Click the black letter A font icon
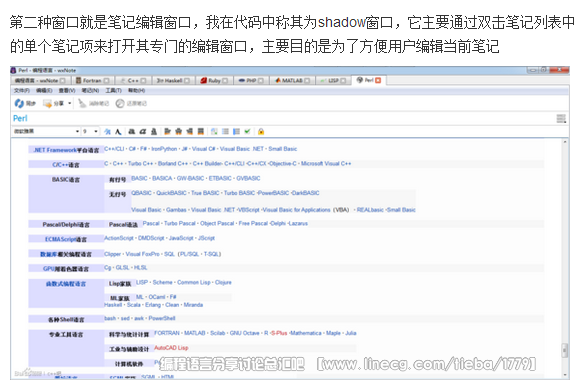Screen dimensions: 586x381 coord(118,131)
